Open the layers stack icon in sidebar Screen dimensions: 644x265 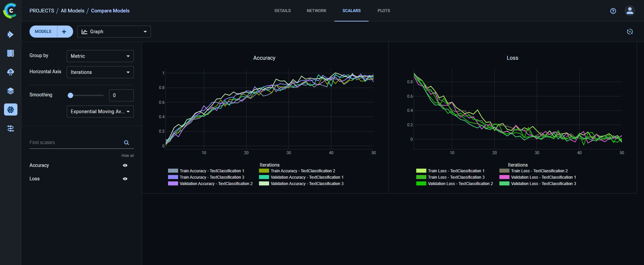pyautogui.click(x=10, y=91)
